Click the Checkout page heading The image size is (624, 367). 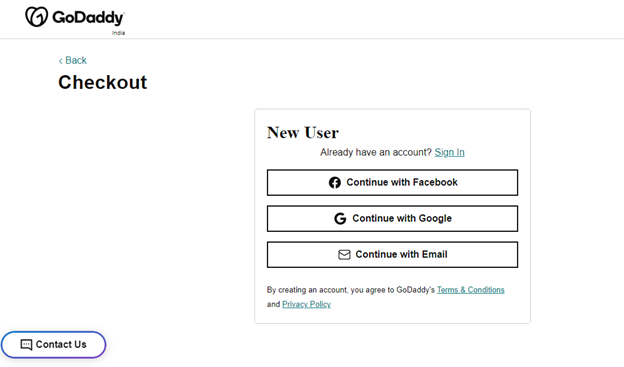(x=103, y=82)
